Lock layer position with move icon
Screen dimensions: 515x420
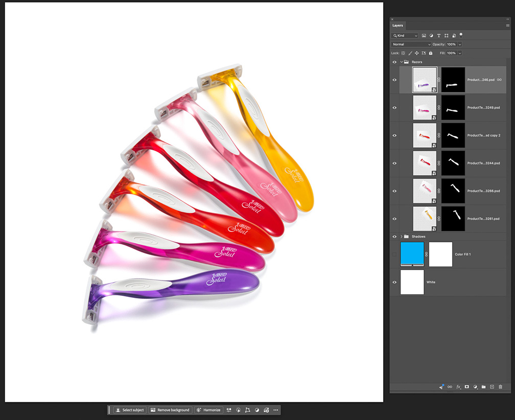point(416,53)
